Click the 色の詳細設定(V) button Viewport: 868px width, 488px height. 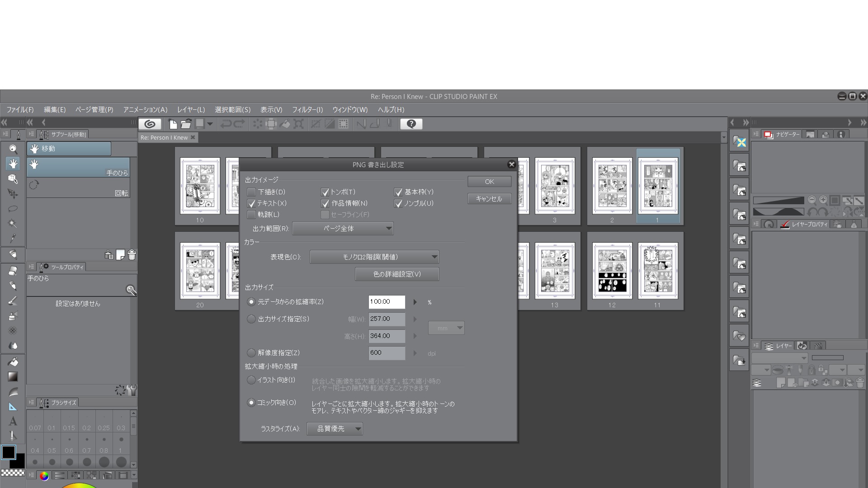point(397,274)
